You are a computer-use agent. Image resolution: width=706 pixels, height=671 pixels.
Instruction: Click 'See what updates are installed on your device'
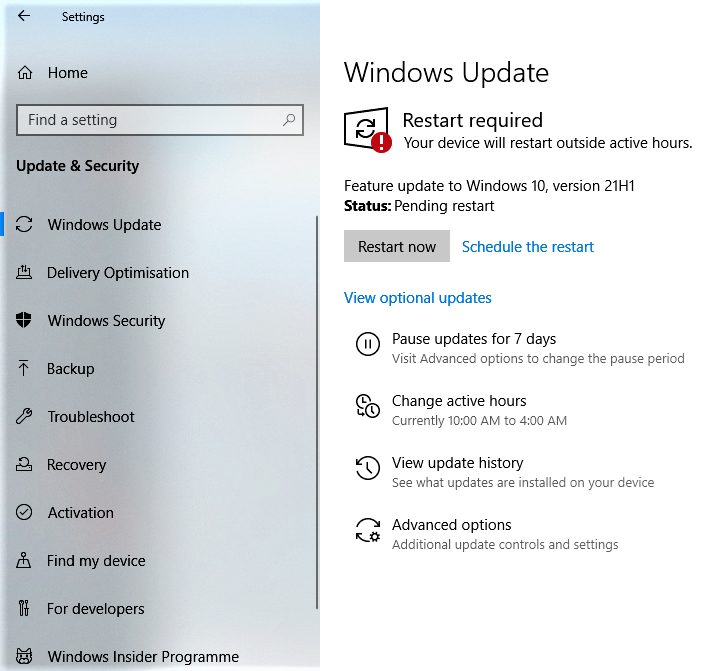[523, 482]
